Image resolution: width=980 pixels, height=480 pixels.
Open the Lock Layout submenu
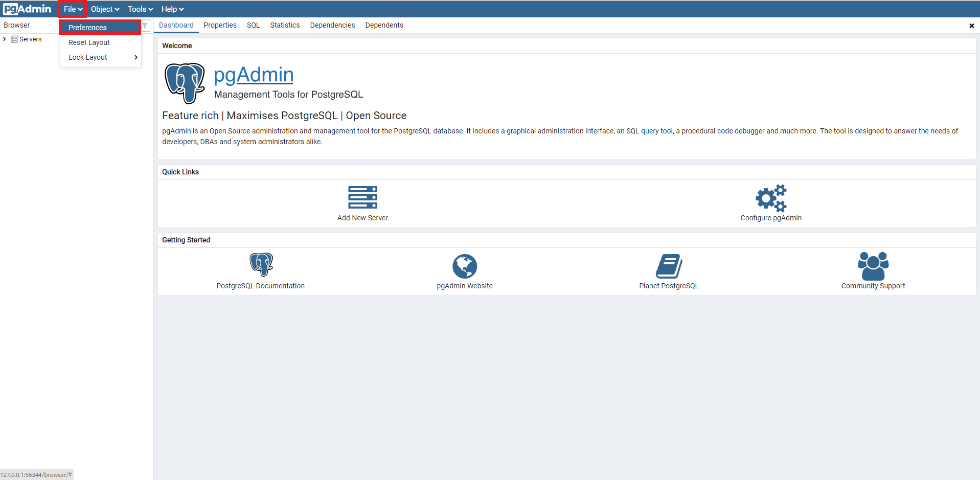tap(87, 57)
